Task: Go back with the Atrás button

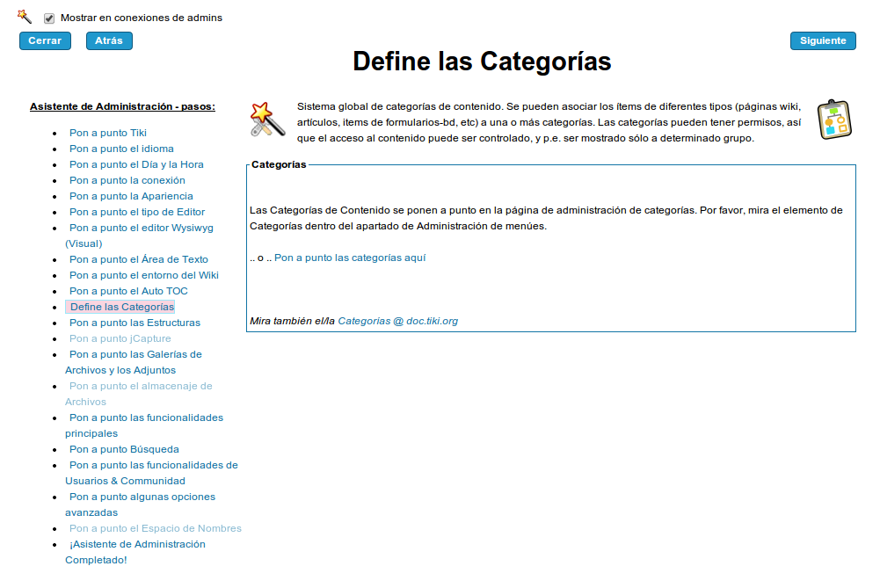Action: click(x=109, y=40)
